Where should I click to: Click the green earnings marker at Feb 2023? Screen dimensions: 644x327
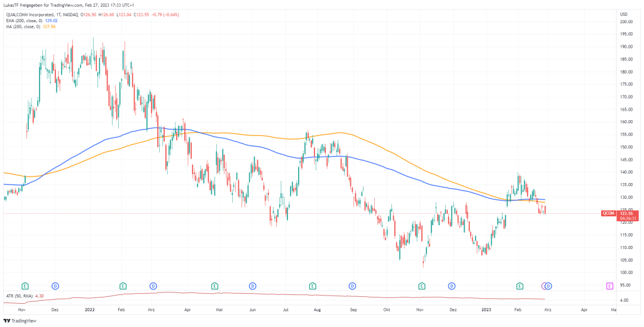(520, 286)
